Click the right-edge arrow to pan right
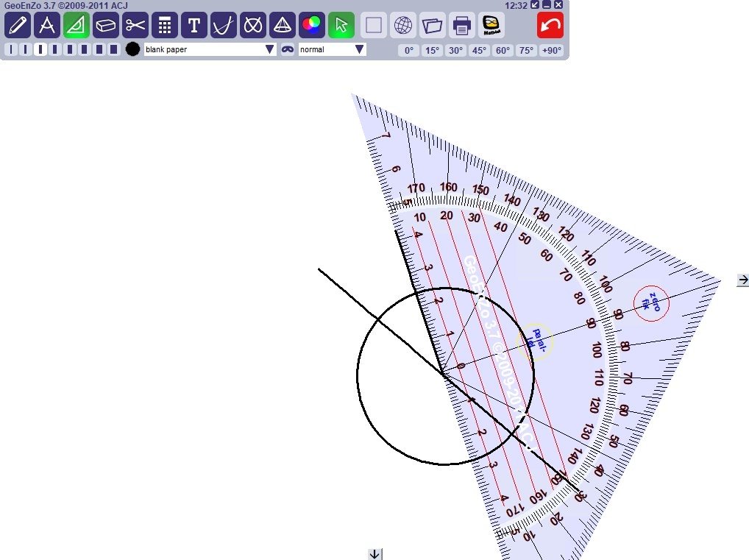Screen dimensions: 749x560 coord(743,280)
